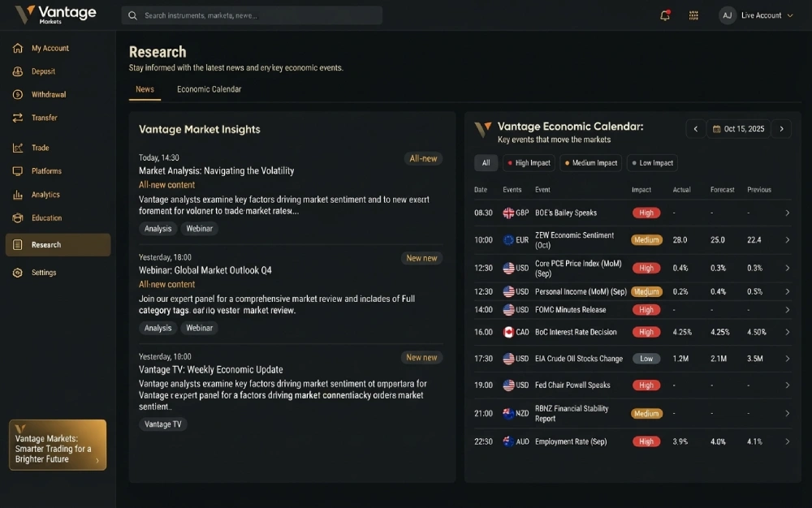The height and width of the screenshot is (508, 812).
Task: Click Medium badge on ZEW Economic Sentiment
Action: (x=646, y=240)
